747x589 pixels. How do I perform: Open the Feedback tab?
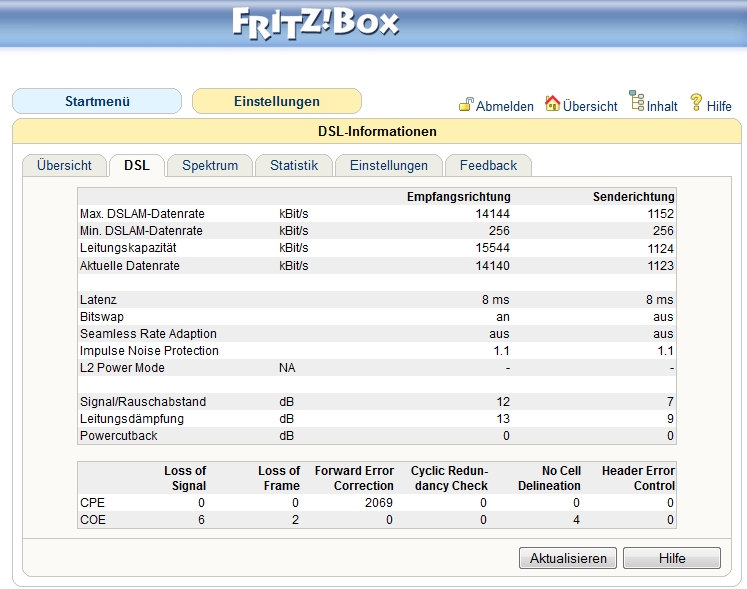[x=488, y=165]
